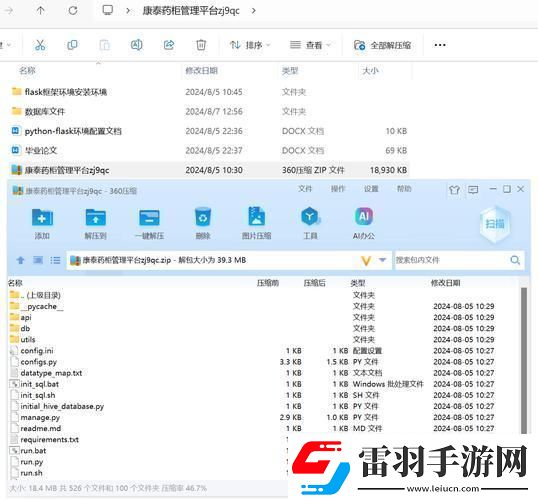Click the This PC monitor icon in address bar
The width and height of the screenshot is (538, 500).
107,10
